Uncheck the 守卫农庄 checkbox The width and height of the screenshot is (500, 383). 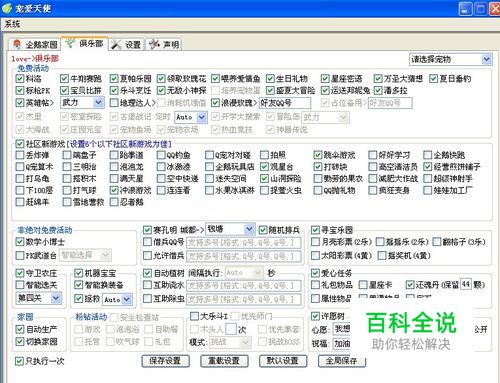tap(20, 273)
